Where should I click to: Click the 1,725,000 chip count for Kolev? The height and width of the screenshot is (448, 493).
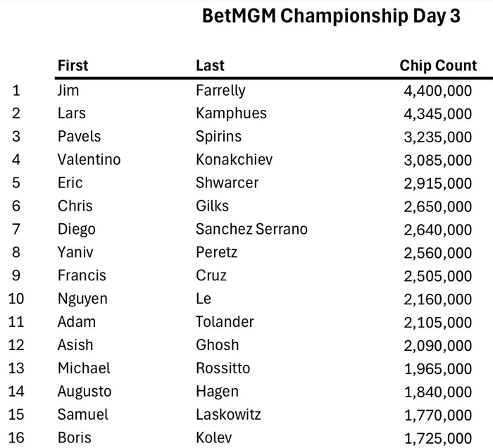pyautogui.click(x=438, y=437)
